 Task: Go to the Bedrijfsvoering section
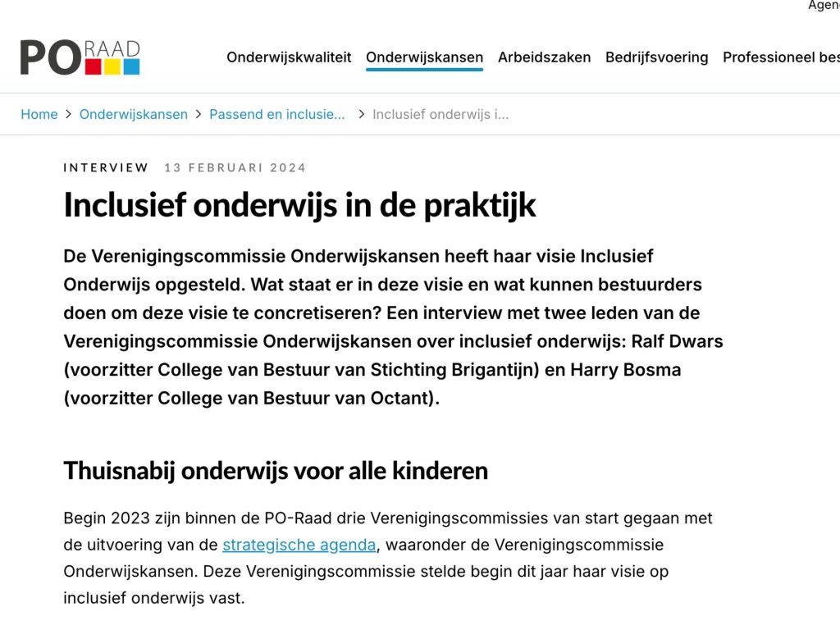[x=656, y=57]
